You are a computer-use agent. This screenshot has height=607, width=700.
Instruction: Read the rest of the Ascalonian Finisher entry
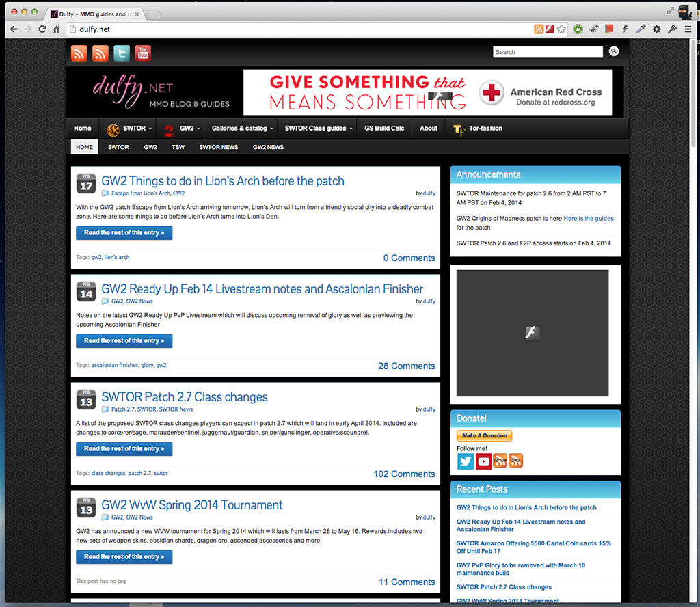[124, 341]
